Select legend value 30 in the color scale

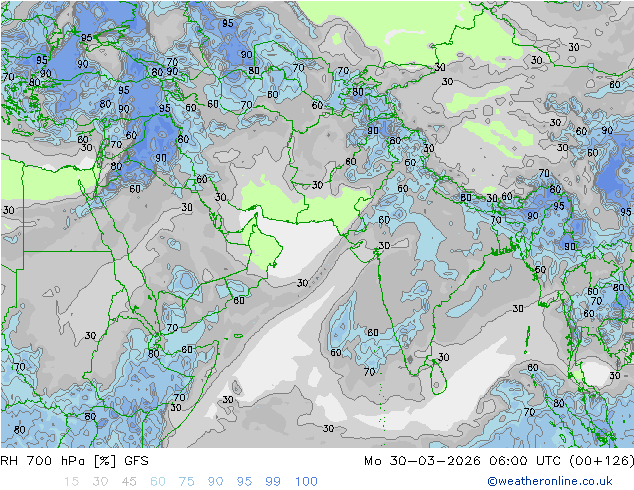pos(100,481)
